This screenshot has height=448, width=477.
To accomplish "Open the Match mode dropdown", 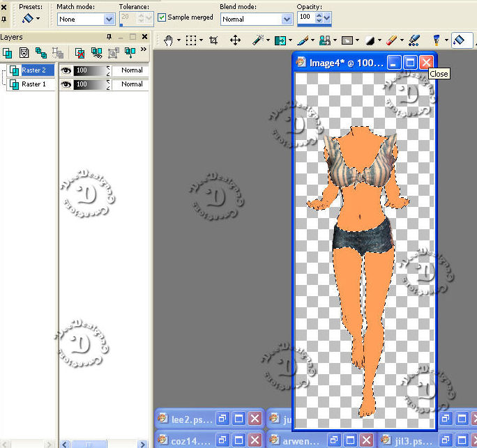I will 109,20.
